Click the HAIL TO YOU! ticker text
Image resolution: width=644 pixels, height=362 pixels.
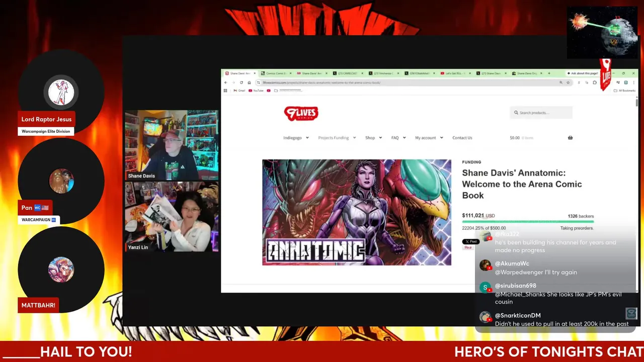(86, 352)
